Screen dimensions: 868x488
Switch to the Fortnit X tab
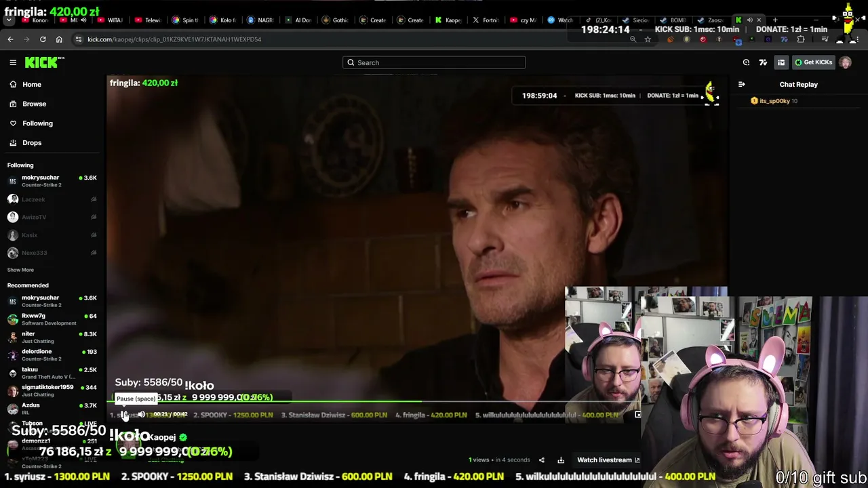(486, 20)
